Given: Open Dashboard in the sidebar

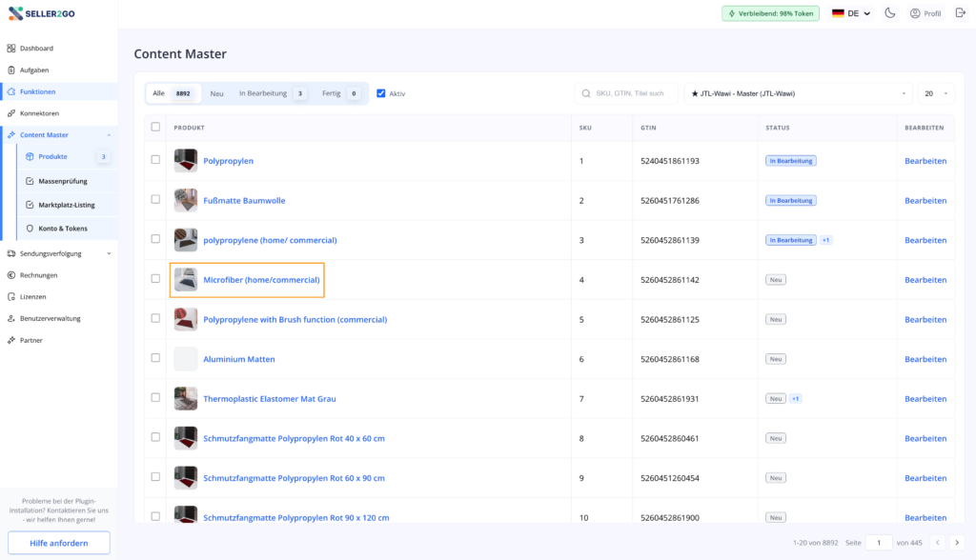Looking at the screenshot, I should [36, 48].
